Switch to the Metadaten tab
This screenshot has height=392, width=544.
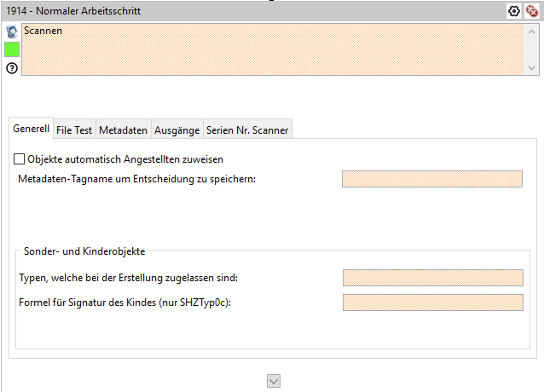(123, 130)
